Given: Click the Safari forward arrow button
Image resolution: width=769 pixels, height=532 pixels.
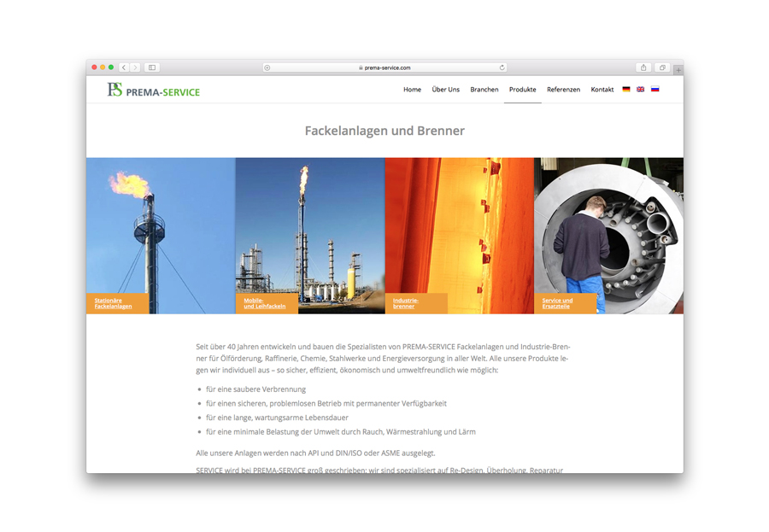Looking at the screenshot, I should [135, 67].
